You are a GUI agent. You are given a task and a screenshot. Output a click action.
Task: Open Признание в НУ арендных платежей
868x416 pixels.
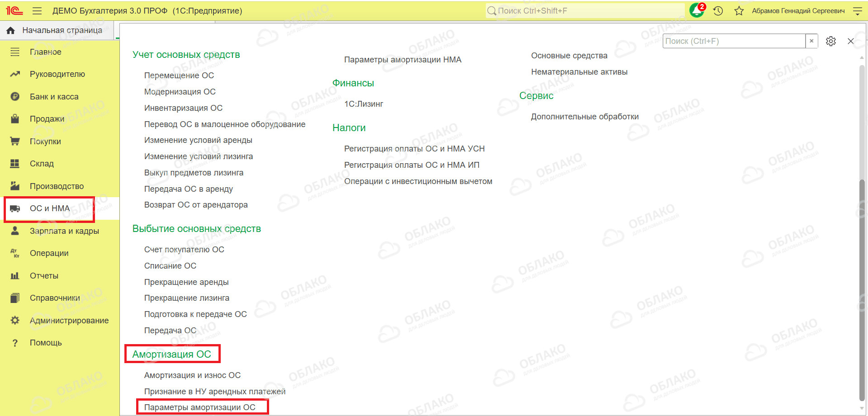215,392
